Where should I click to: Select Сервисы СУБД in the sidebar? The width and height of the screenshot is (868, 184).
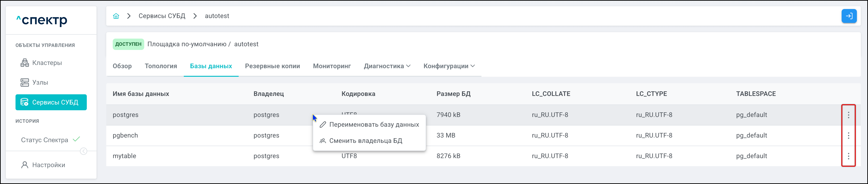(x=51, y=102)
